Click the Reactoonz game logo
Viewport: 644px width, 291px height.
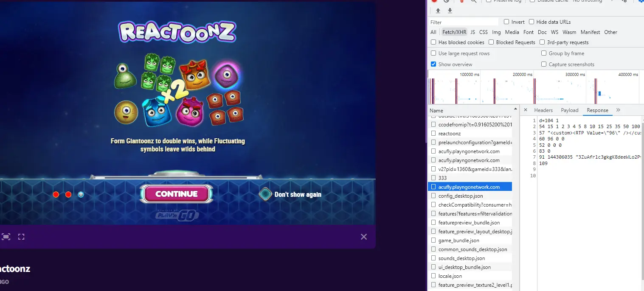[x=177, y=32]
